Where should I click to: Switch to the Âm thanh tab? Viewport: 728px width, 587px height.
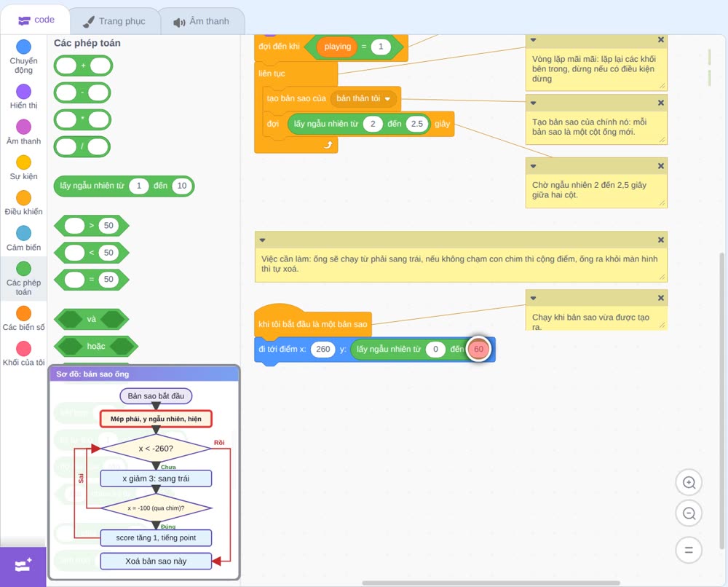pos(202,21)
